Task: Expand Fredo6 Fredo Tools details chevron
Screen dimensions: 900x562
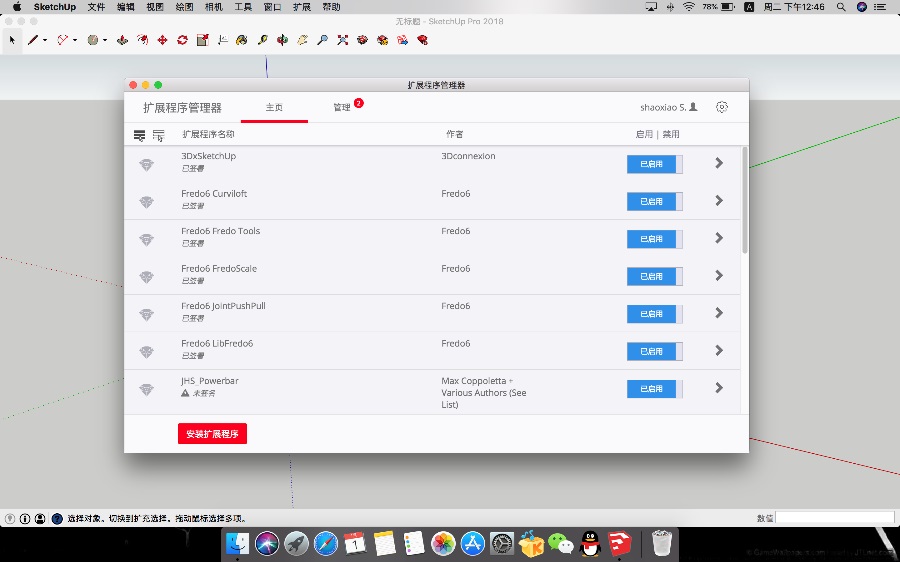Action: click(x=719, y=238)
